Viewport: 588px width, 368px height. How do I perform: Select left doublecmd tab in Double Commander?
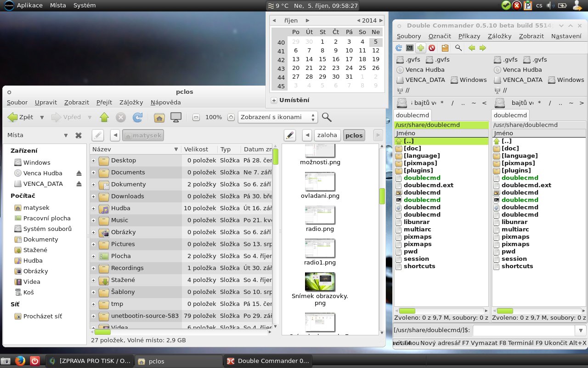413,115
